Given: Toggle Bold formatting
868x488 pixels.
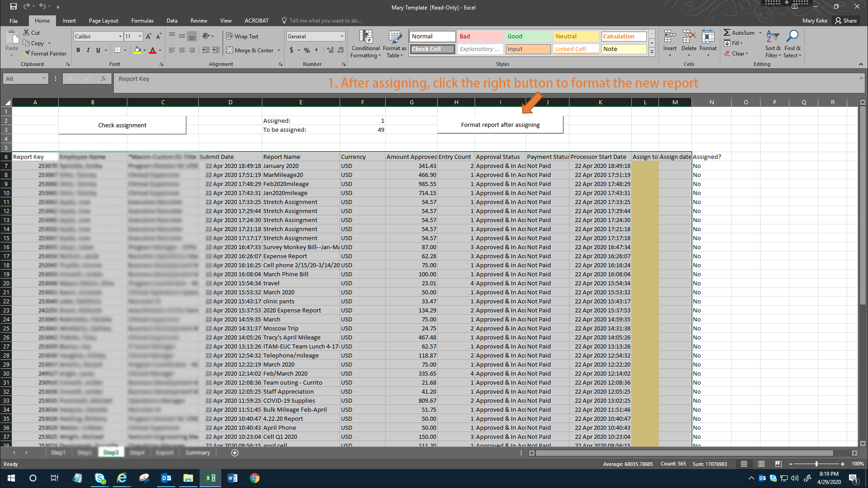Looking at the screenshot, I should [78, 50].
